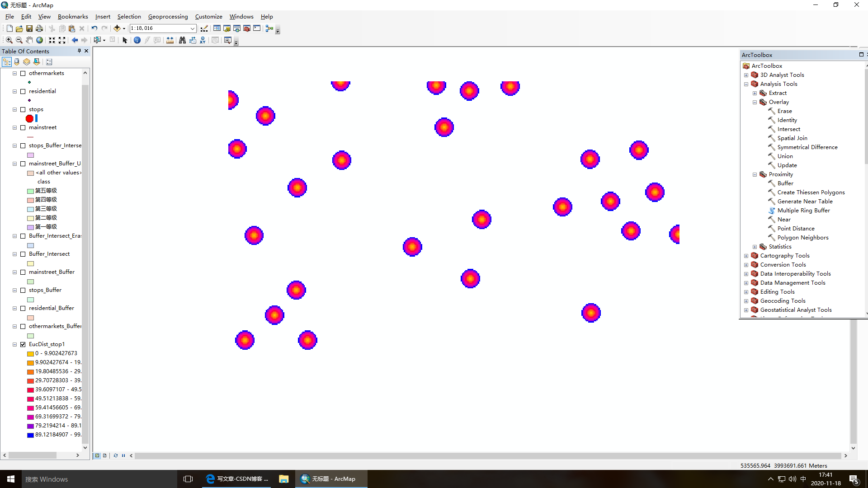Open the Bookmarks menu
Screen dimensions: 868x488
click(x=73, y=17)
